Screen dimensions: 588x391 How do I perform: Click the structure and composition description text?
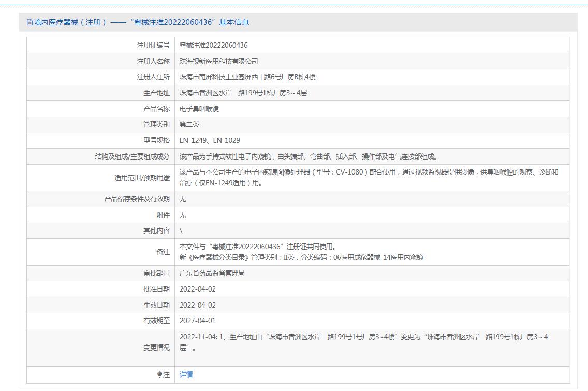[308, 156]
